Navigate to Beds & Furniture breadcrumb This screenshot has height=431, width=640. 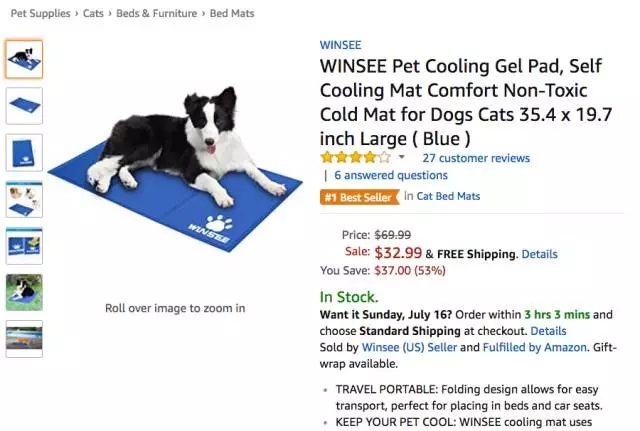156,13
